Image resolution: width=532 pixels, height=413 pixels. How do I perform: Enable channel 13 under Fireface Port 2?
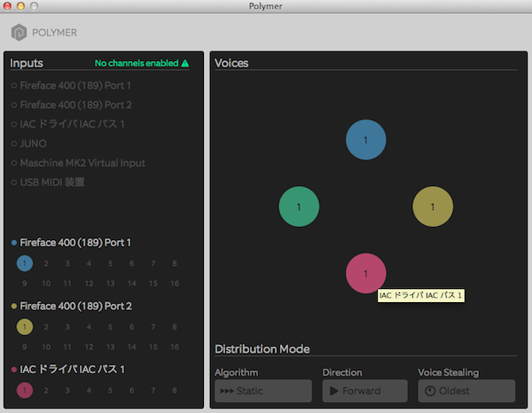point(110,347)
